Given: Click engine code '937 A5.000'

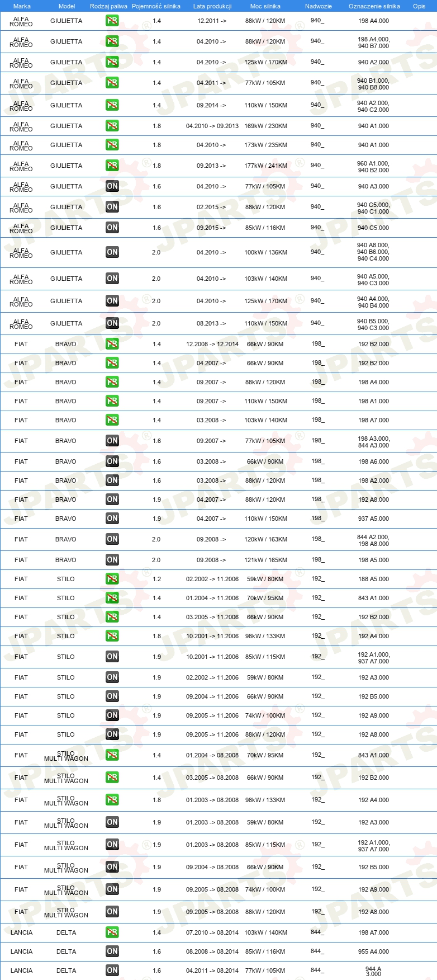Looking at the screenshot, I should pos(373,519).
